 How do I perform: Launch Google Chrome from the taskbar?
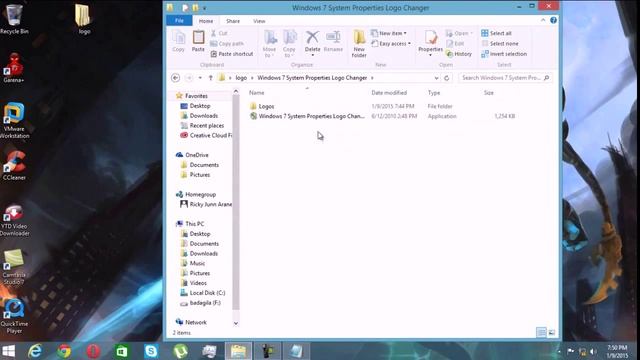pos(64,351)
